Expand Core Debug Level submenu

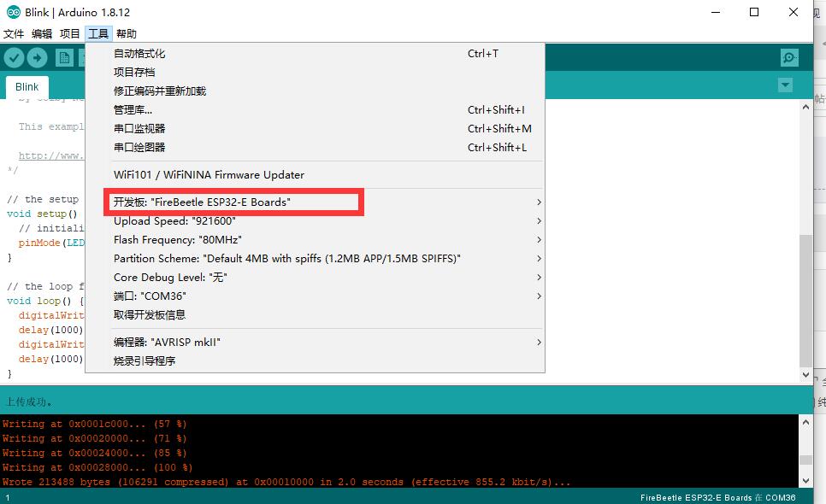[x=315, y=278]
